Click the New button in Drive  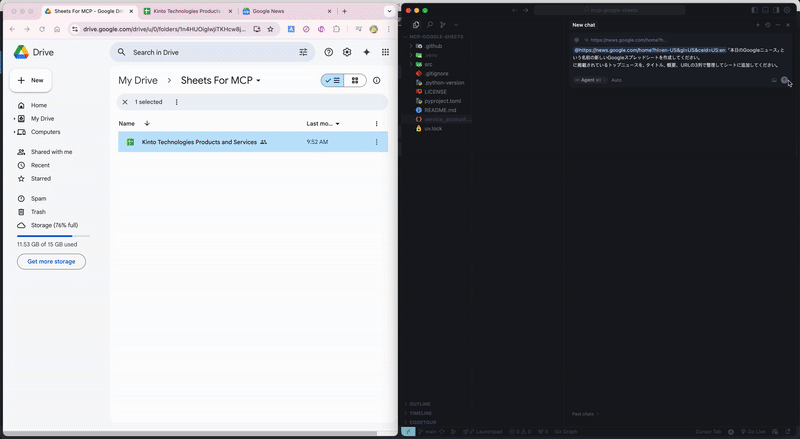tap(31, 81)
